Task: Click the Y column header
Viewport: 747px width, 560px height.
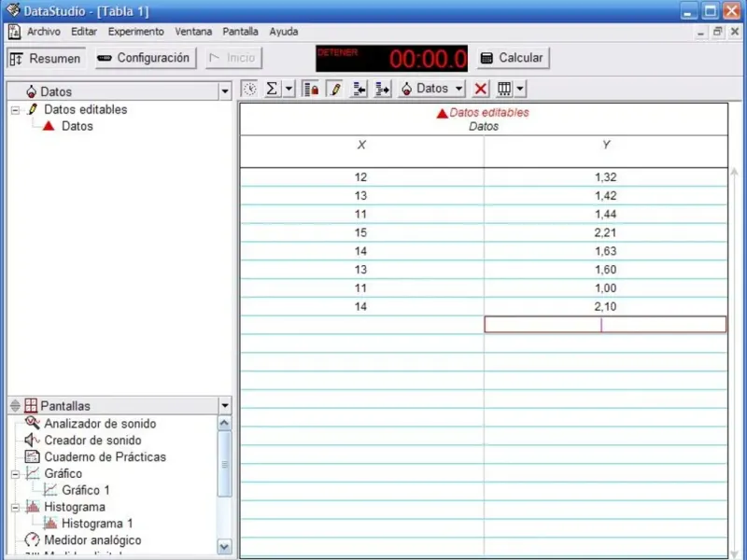Action: point(605,151)
